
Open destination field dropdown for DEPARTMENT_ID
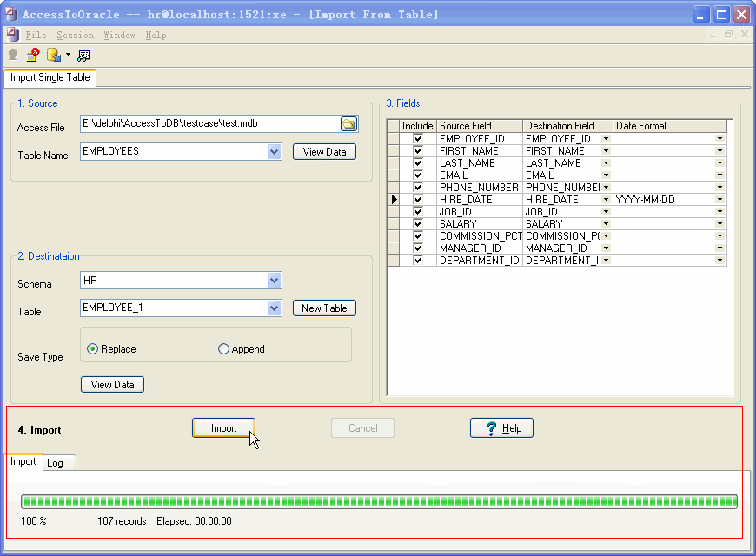tap(606, 261)
